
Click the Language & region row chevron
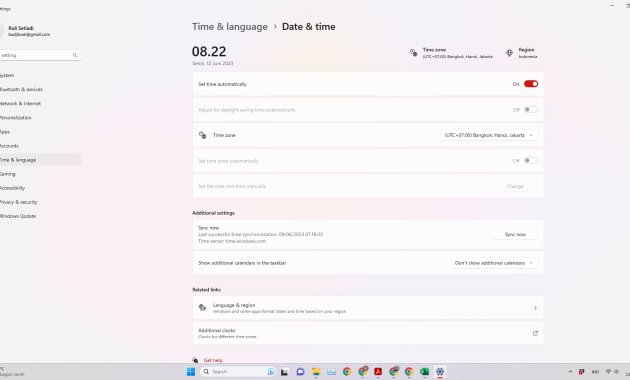pos(535,308)
